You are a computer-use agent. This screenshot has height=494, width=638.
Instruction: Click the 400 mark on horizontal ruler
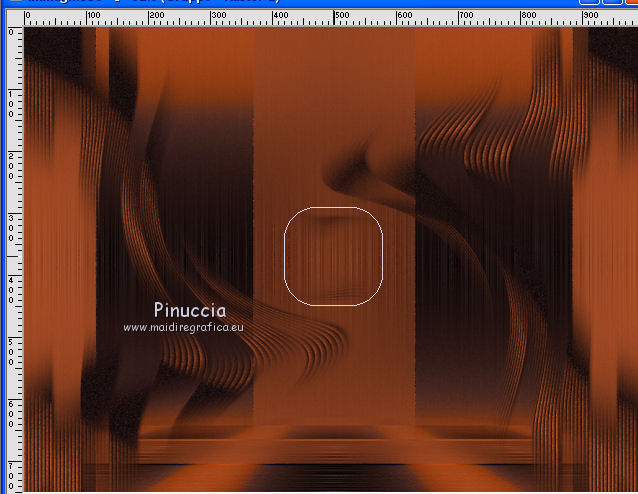tap(280, 15)
